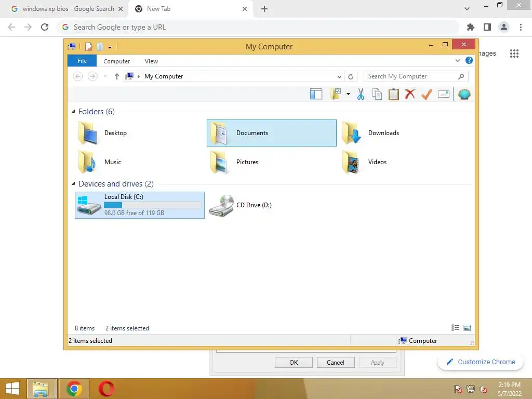Click the Classic Shell settings shell icon

464,94
